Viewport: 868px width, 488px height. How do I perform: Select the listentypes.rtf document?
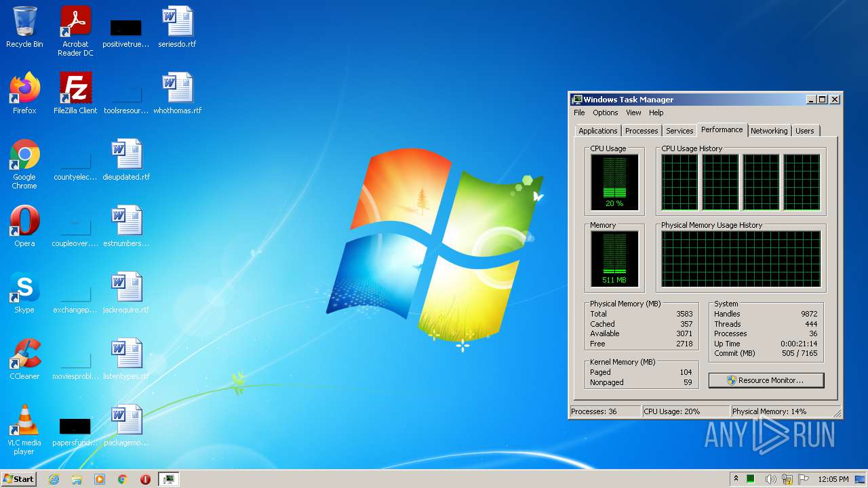(x=126, y=359)
